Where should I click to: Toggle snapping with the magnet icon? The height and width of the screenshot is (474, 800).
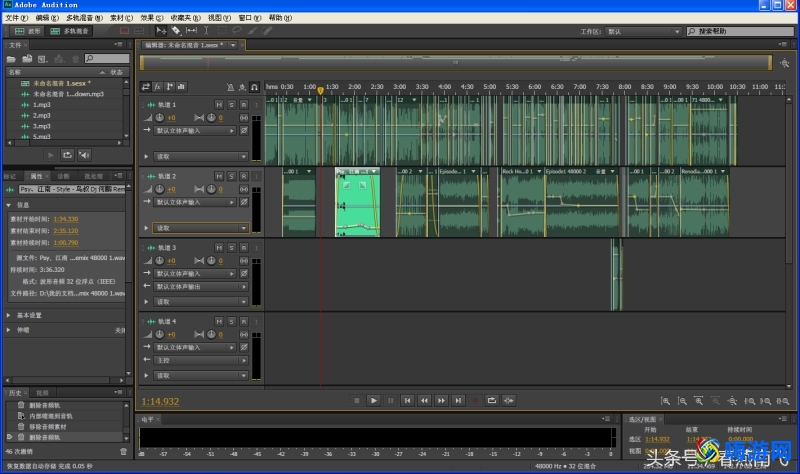tap(254, 87)
